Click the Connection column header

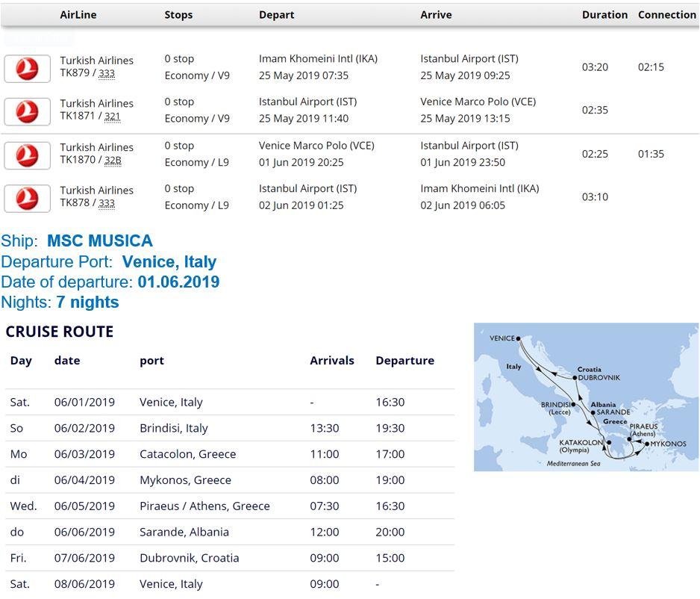click(x=666, y=15)
